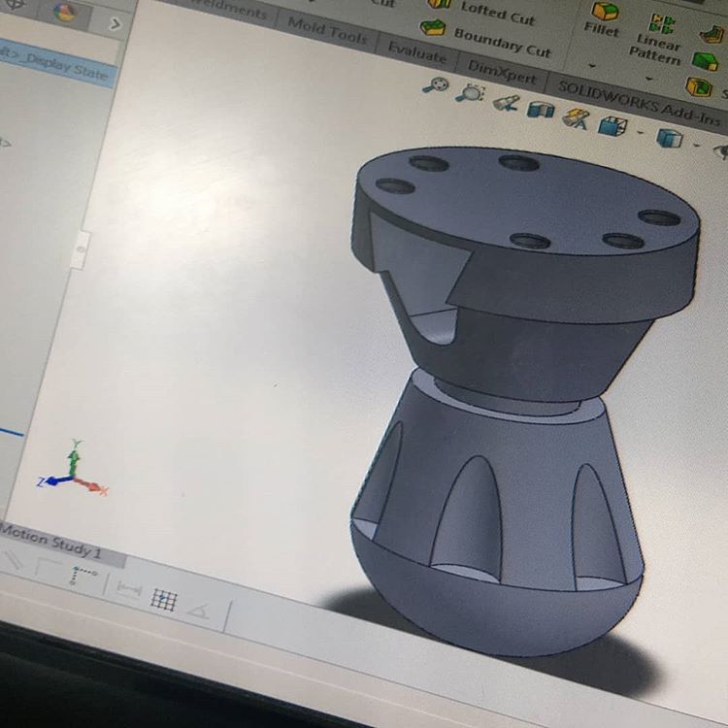Activate the Fillet feature
Image resolution: width=728 pixels, height=728 pixels.
click(x=603, y=20)
